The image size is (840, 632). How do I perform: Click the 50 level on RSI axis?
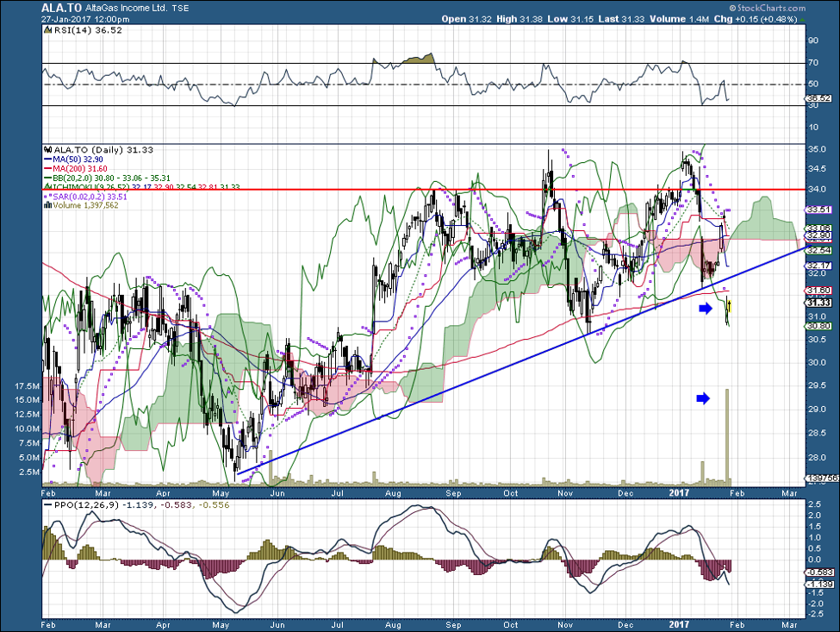813,84
